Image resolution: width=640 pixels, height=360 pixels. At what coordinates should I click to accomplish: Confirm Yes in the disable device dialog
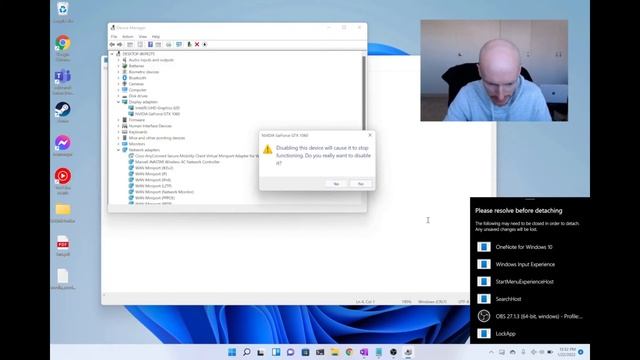coord(336,184)
